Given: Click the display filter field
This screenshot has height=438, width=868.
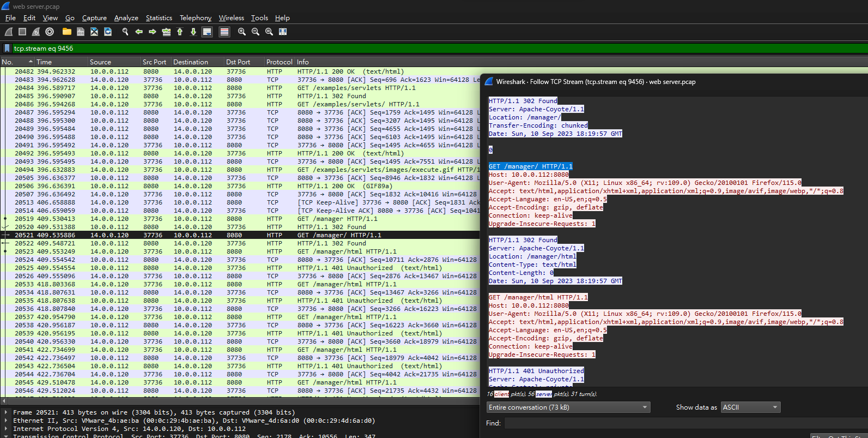Looking at the screenshot, I should click(x=439, y=49).
